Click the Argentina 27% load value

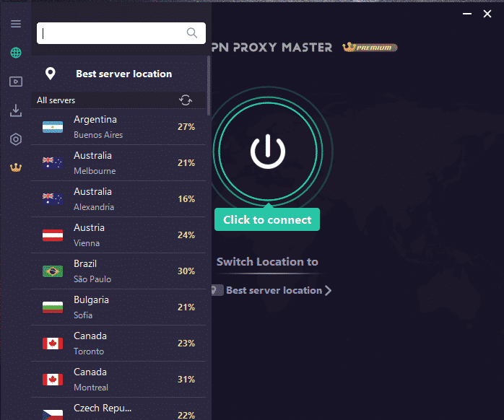[x=186, y=127]
